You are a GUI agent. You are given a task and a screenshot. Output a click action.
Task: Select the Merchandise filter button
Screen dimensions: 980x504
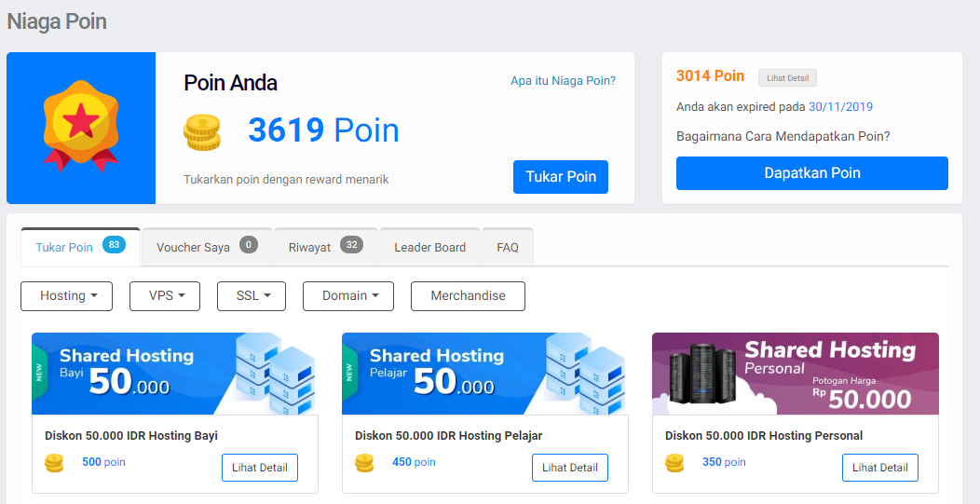click(469, 295)
